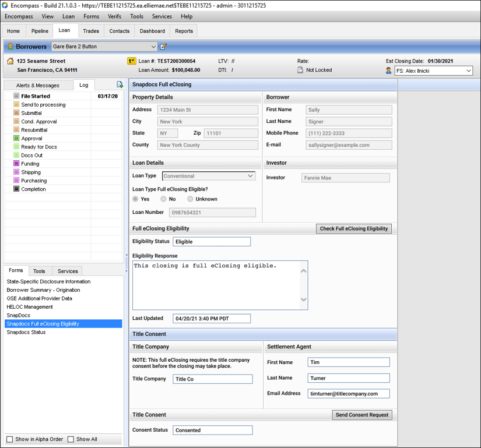This screenshot has width=481, height=448.
Task: Open the HELOC Management form
Action: click(x=30, y=307)
